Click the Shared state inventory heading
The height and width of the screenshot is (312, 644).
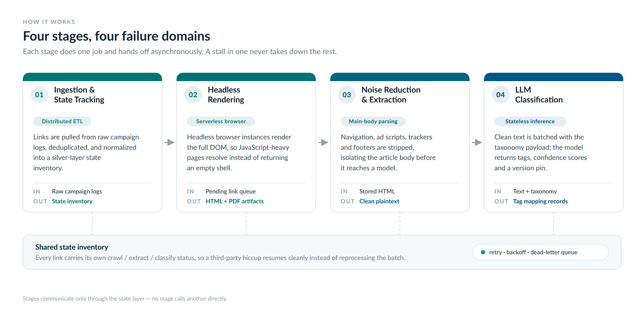[x=72, y=247]
